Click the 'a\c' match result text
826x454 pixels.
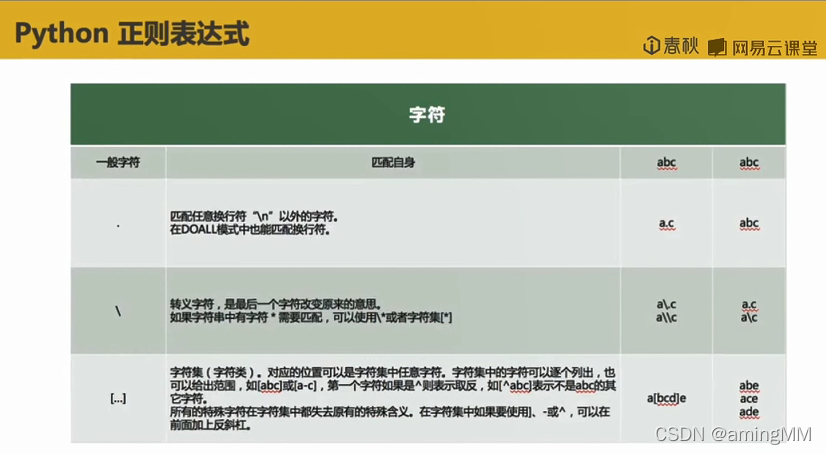(x=749, y=318)
